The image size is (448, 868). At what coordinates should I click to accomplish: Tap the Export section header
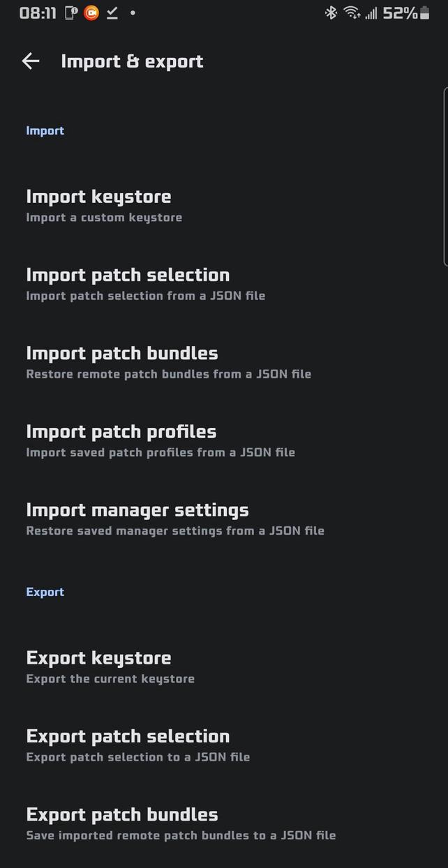(45, 592)
